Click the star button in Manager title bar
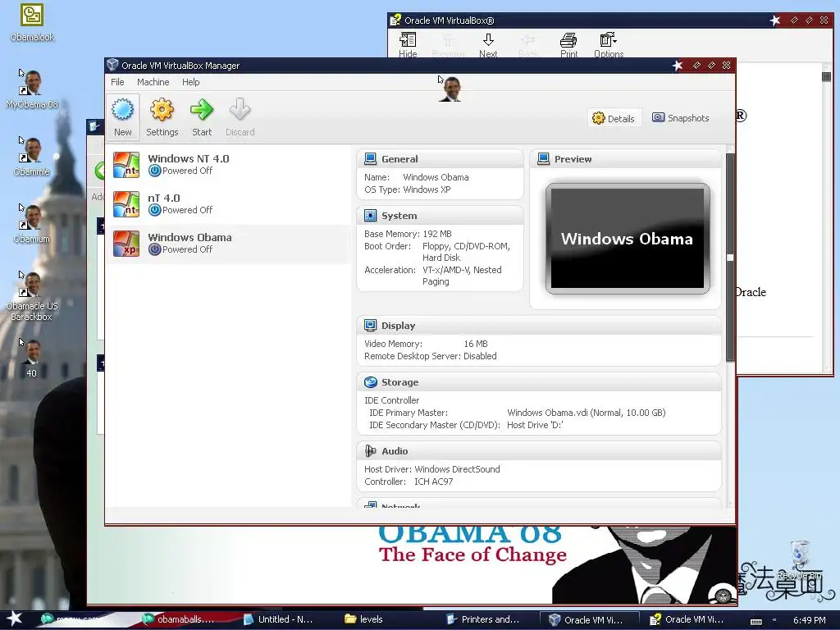Image resolution: width=840 pixels, height=630 pixels. click(678, 66)
